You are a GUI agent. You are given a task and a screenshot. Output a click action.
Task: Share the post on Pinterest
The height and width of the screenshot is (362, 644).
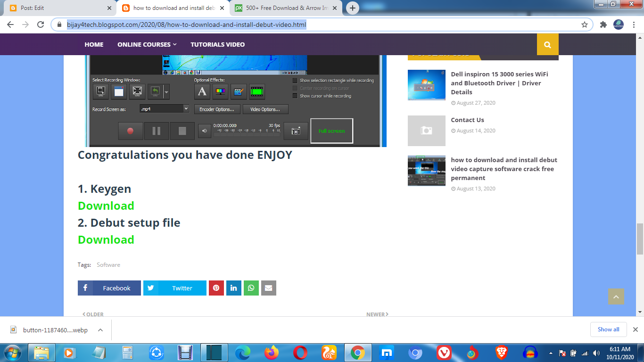pyautogui.click(x=216, y=288)
